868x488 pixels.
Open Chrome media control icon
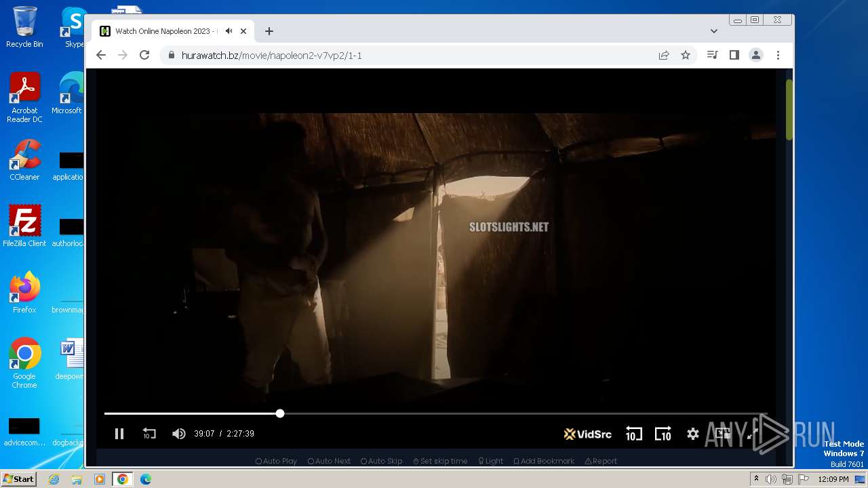(712, 55)
